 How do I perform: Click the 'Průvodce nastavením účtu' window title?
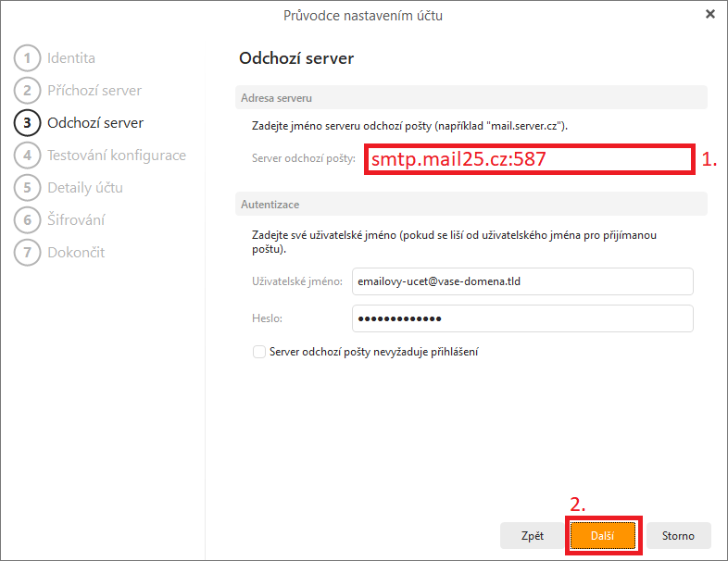(363, 16)
